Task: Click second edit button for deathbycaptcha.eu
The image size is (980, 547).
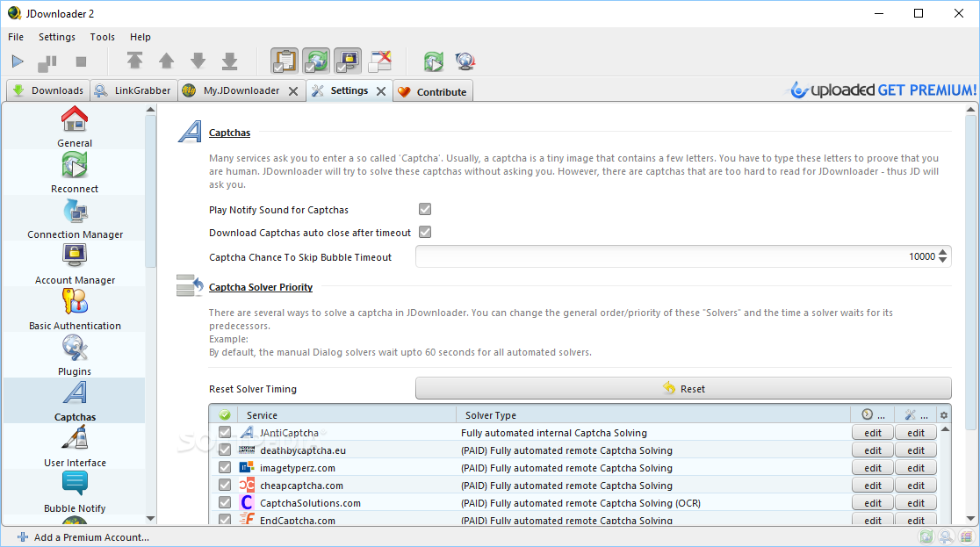Action: [x=916, y=450]
